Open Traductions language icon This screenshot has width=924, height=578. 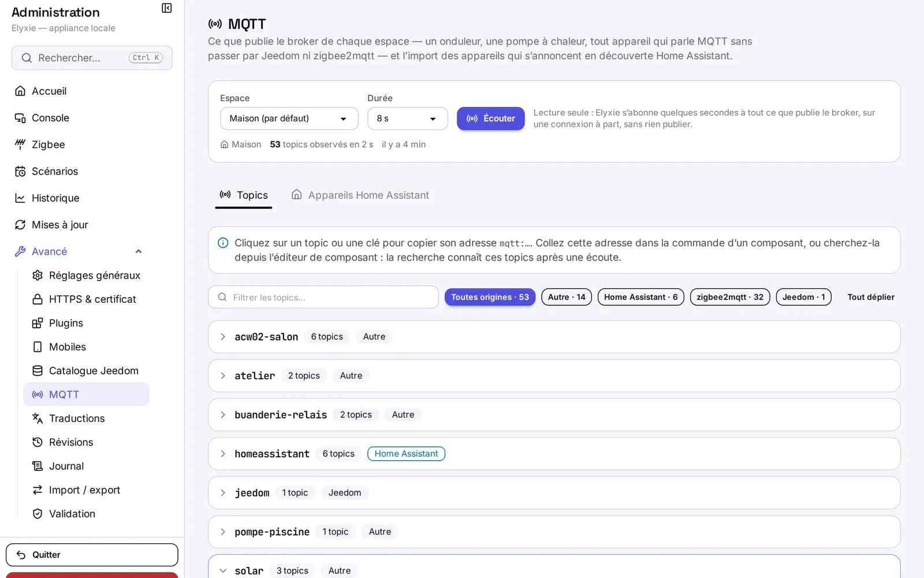click(38, 418)
